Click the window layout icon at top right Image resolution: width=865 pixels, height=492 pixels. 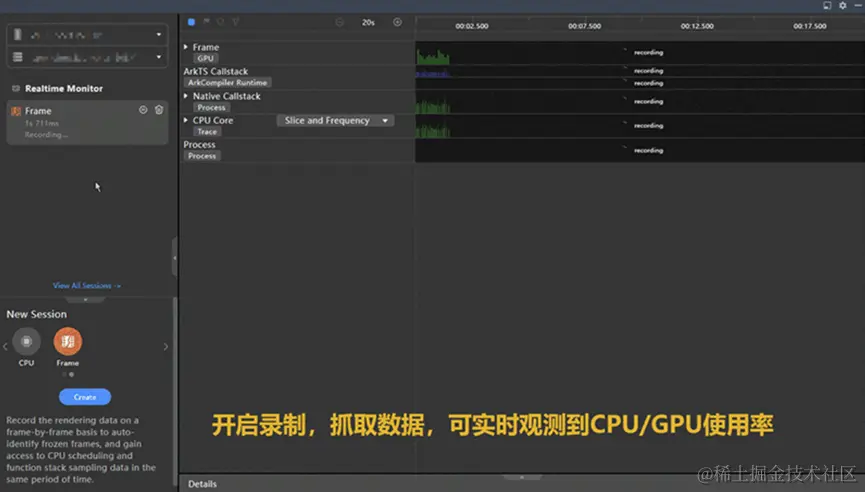827,5
